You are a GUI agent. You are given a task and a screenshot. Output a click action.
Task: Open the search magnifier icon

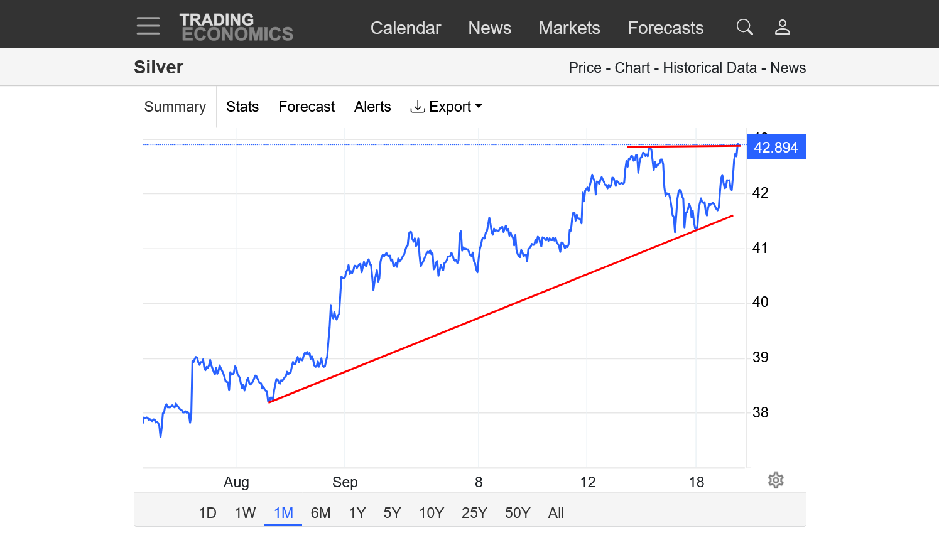[744, 27]
